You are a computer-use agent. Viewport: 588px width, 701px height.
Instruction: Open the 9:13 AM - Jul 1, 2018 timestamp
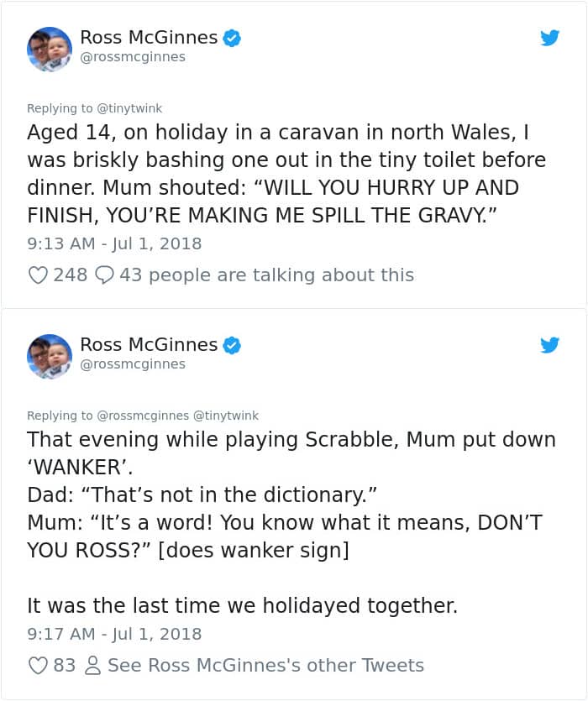(x=114, y=244)
